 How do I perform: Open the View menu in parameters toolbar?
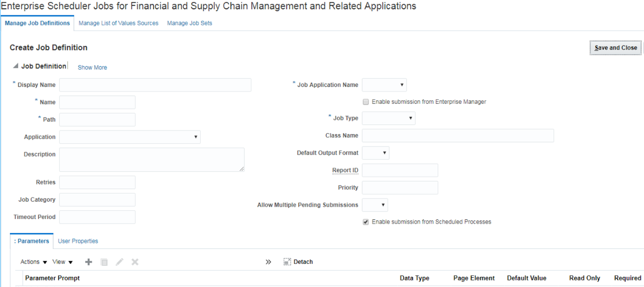coord(62,262)
